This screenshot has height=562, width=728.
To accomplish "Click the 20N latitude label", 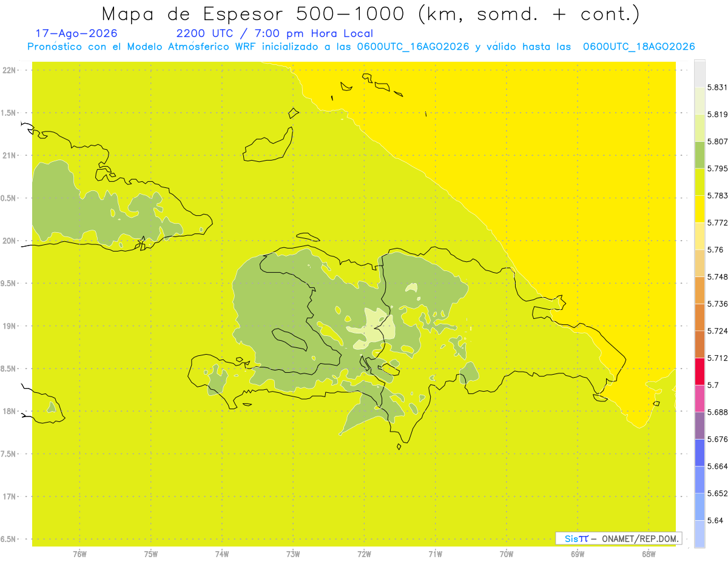I will 10,241.
